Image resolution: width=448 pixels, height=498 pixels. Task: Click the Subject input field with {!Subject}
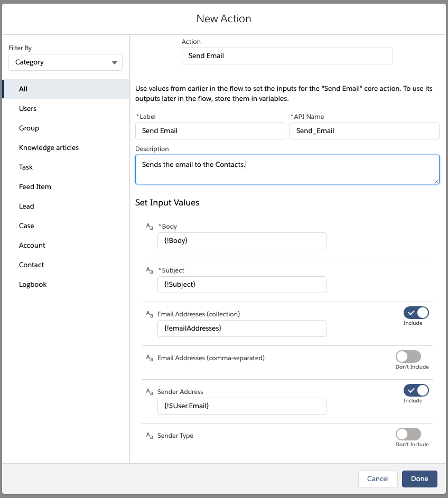pos(242,285)
